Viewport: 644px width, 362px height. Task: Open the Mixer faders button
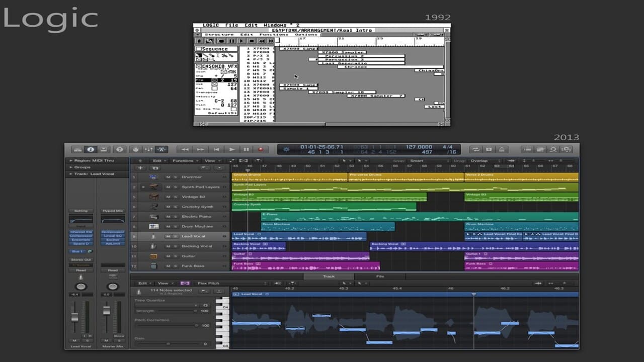148,149
